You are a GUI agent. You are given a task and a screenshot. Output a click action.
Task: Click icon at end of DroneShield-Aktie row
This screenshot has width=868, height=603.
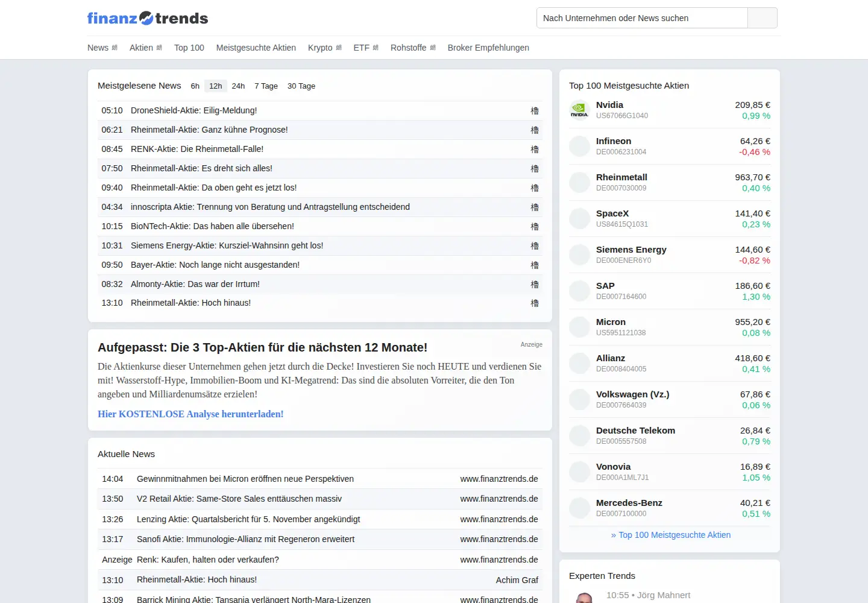[x=534, y=110]
